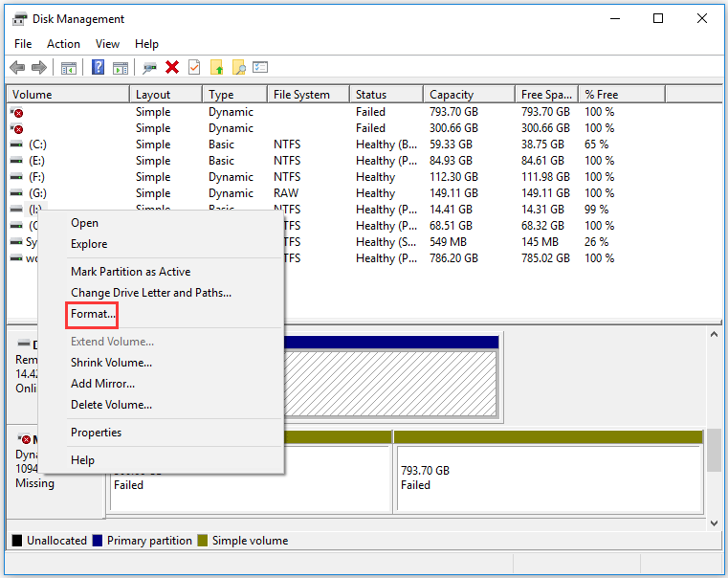
Task: Select the failed 793.70 GB volume error icon
Action: point(16,112)
